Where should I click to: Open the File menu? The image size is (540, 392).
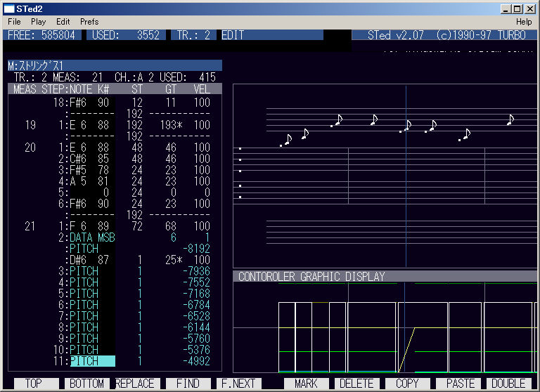coord(14,22)
